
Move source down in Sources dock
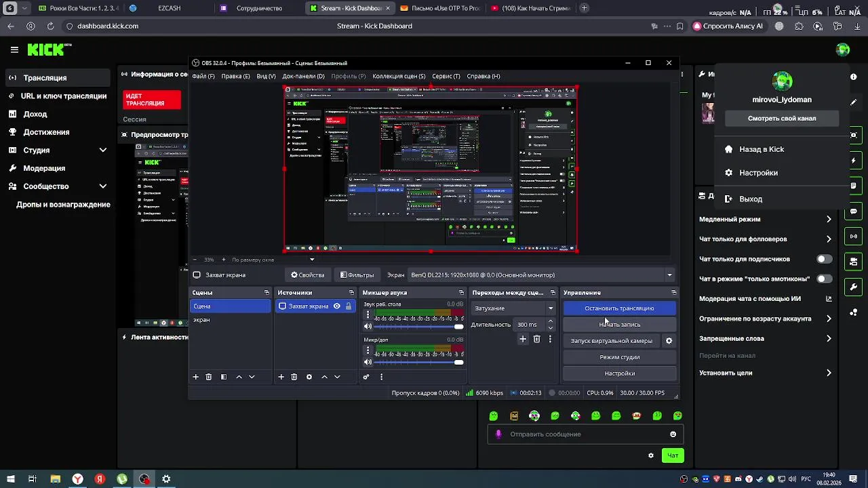337,377
